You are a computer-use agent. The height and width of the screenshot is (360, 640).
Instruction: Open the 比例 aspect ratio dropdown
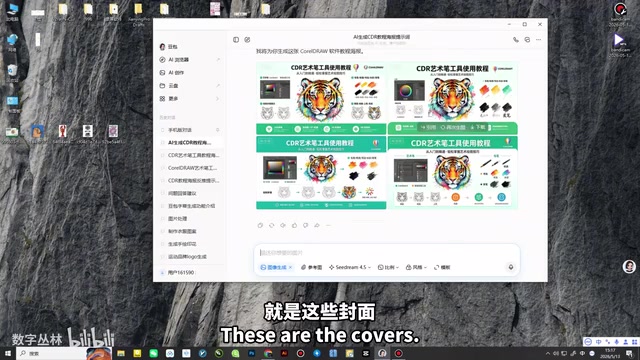click(x=388, y=267)
